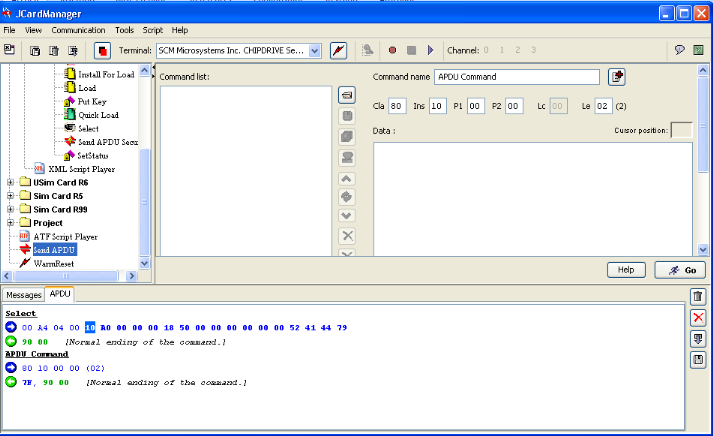This screenshot has height=436, width=713.
Task: Select WarmReset in the tree
Action: (54, 263)
